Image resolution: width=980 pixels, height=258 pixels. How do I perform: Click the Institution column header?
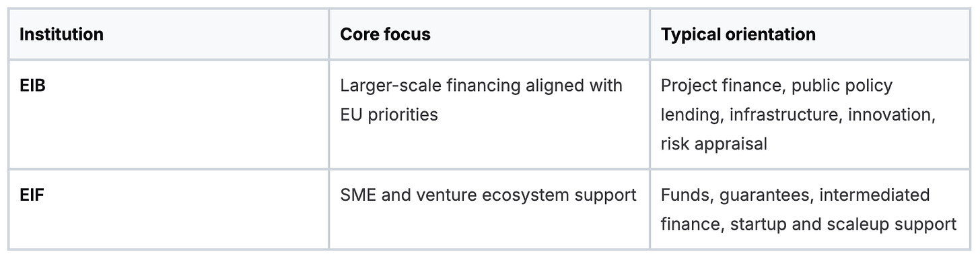(x=61, y=34)
